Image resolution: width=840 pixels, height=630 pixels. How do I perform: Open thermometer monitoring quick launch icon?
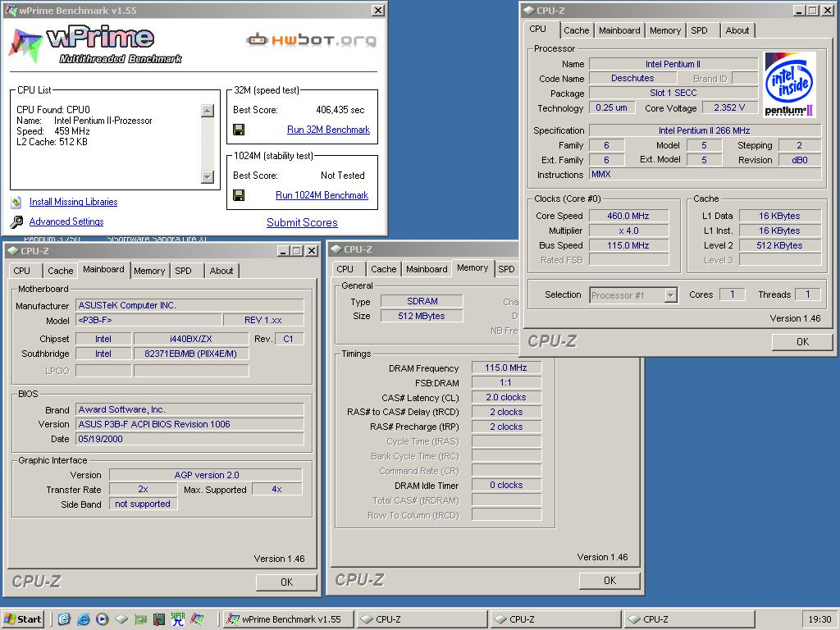[x=159, y=619]
